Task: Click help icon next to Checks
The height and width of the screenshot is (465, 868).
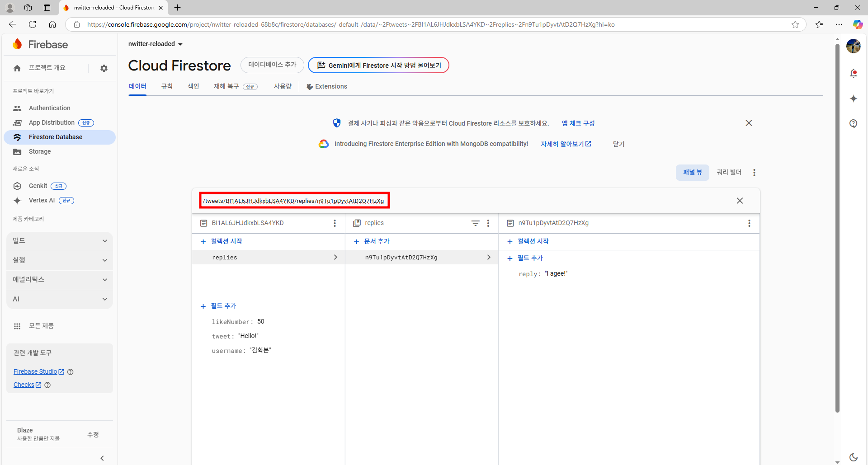Action: [47, 385]
